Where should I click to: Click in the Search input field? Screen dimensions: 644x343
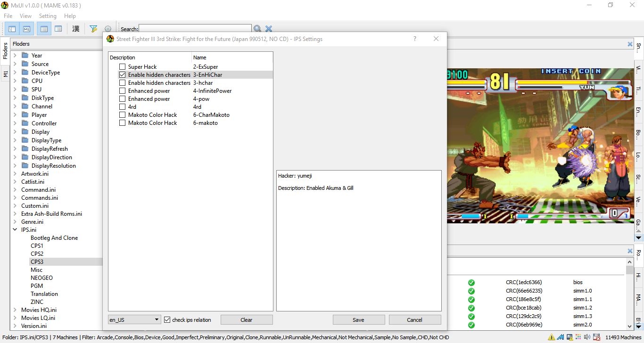coord(195,29)
